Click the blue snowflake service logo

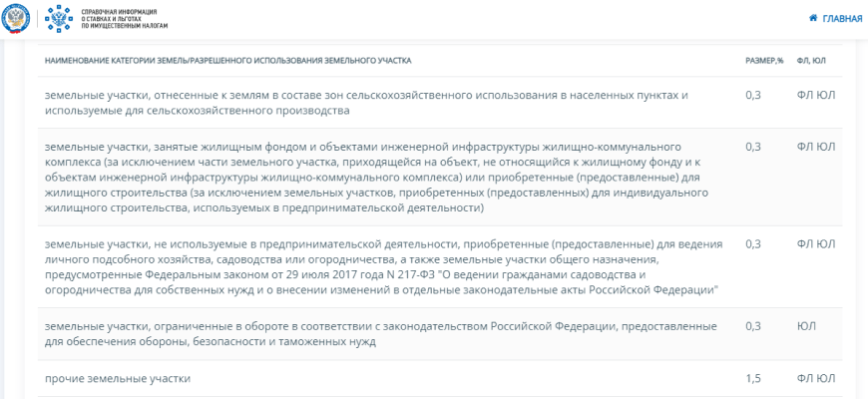click(x=59, y=18)
